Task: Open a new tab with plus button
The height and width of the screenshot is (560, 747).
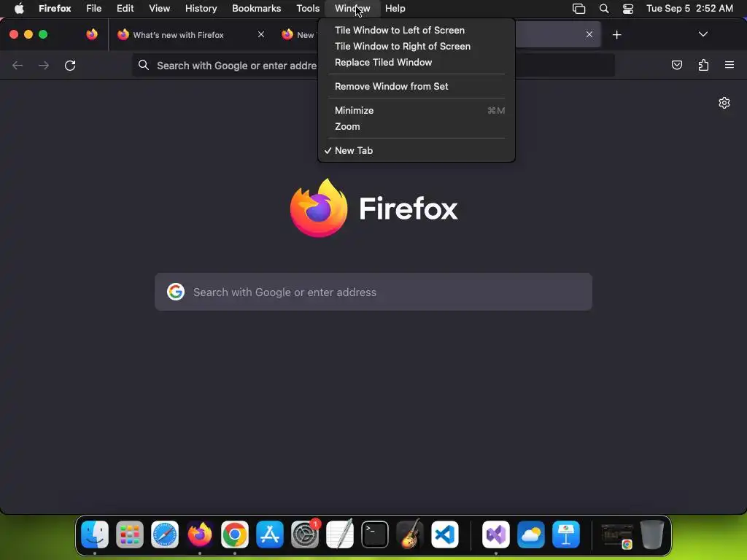Action: pyautogui.click(x=617, y=35)
